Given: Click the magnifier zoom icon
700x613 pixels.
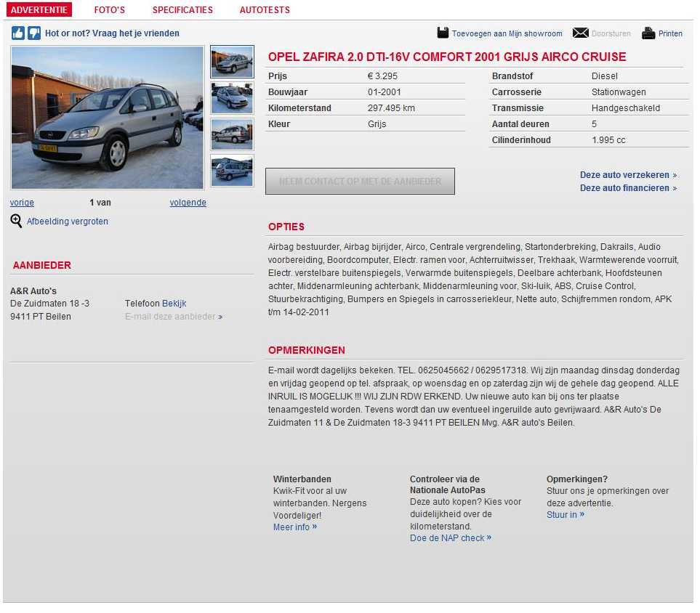Looking at the screenshot, I should (16, 221).
